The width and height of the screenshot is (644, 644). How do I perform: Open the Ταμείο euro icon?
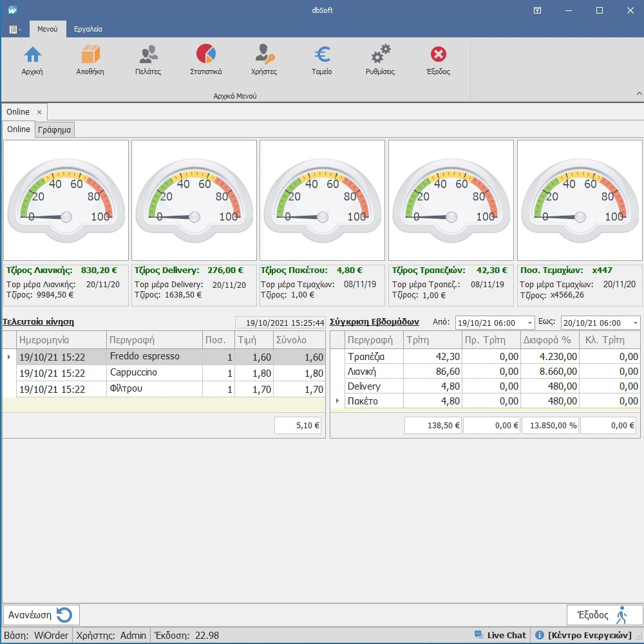[x=321, y=55]
